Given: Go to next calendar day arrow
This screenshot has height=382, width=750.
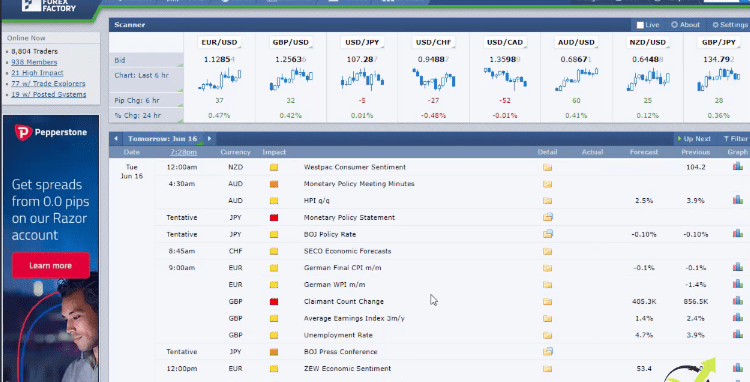Looking at the screenshot, I should pyautogui.click(x=209, y=139).
